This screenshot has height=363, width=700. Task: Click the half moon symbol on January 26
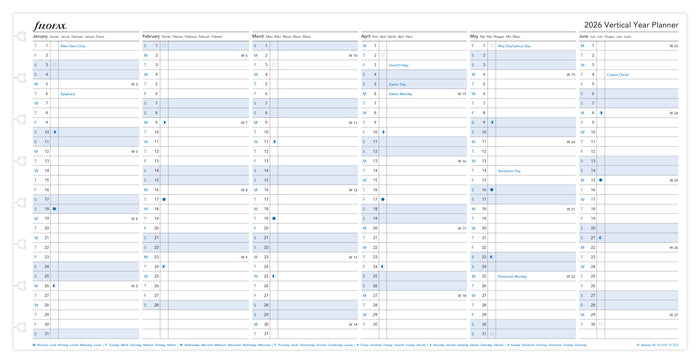pyautogui.click(x=54, y=286)
